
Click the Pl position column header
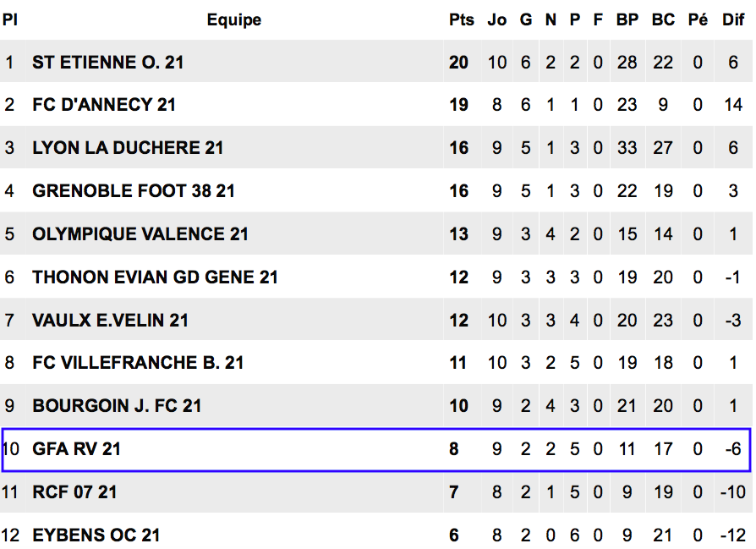point(9,19)
